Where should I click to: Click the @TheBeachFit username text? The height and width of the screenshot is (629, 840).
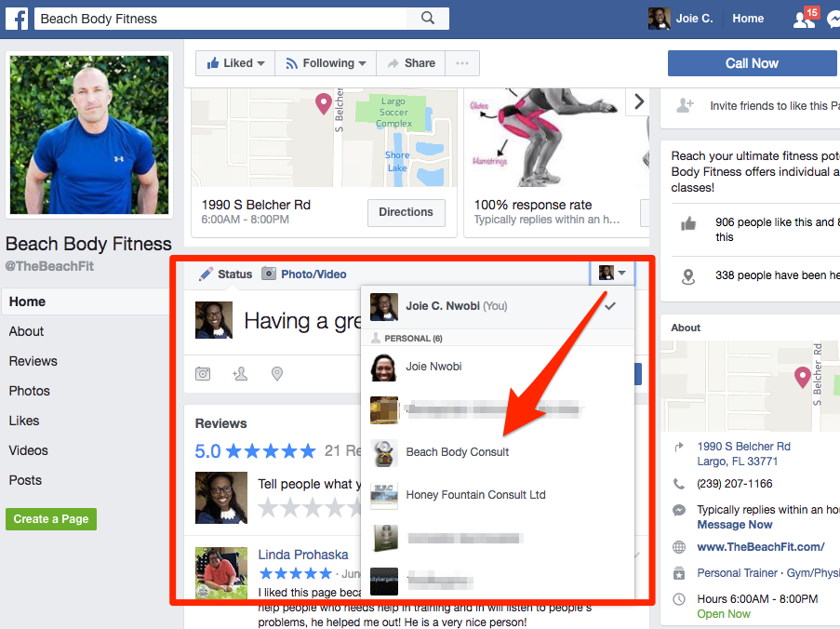pyautogui.click(x=49, y=266)
